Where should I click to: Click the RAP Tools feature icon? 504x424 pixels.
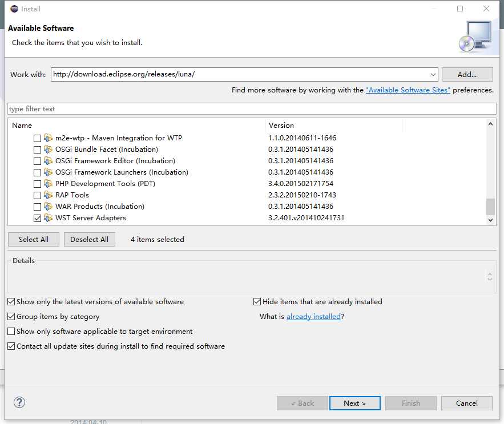[x=48, y=195]
